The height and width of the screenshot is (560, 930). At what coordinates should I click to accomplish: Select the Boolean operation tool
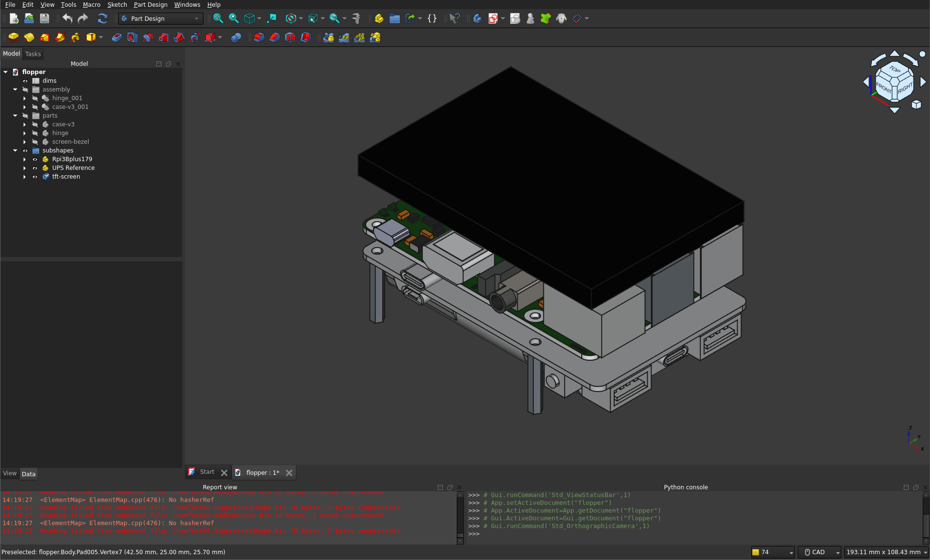236,37
